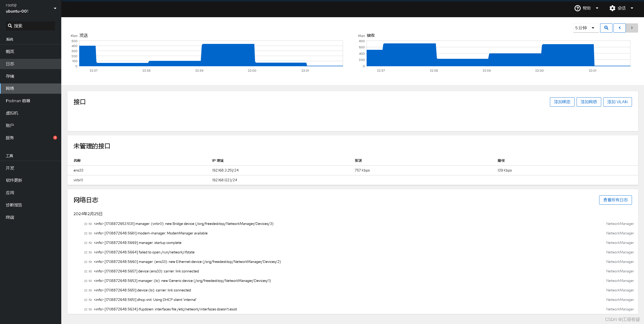This screenshot has width=644, height=324.
Task: Open Podman 容器 in the sidebar
Action: [18, 101]
